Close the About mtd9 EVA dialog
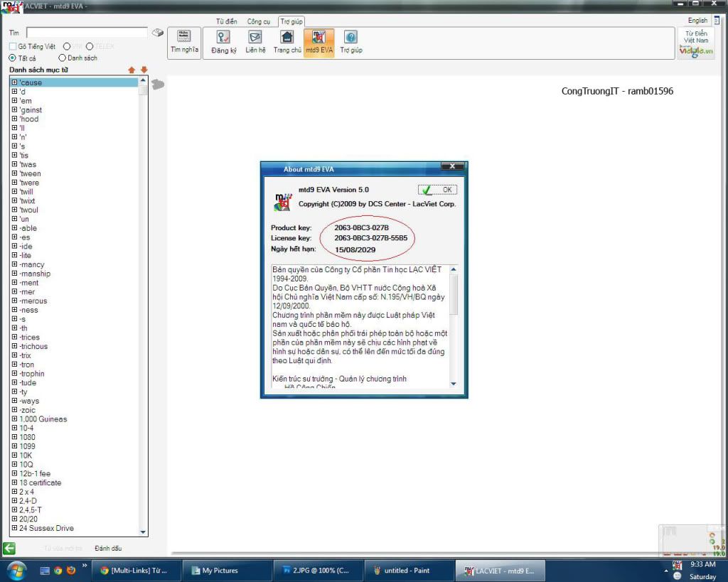The width and height of the screenshot is (728, 582). tap(451, 166)
